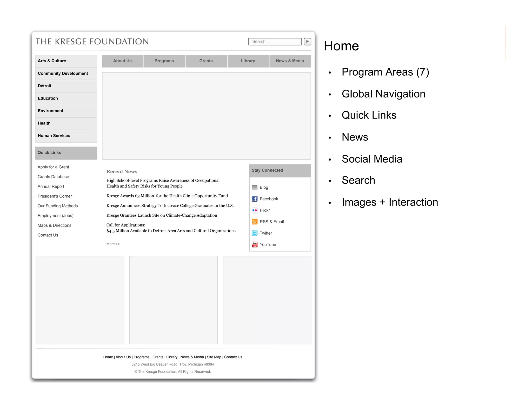532x411 pixels.
Task: Open the News & Media tab
Action: (x=290, y=61)
